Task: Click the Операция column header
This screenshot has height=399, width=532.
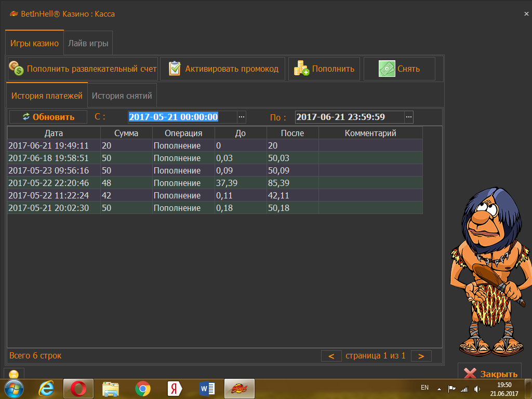Action: (183, 133)
